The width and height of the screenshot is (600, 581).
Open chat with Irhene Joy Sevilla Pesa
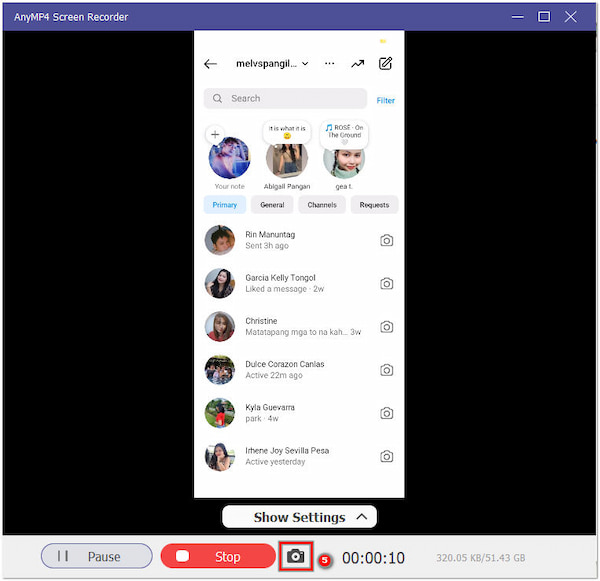pyautogui.click(x=299, y=456)
